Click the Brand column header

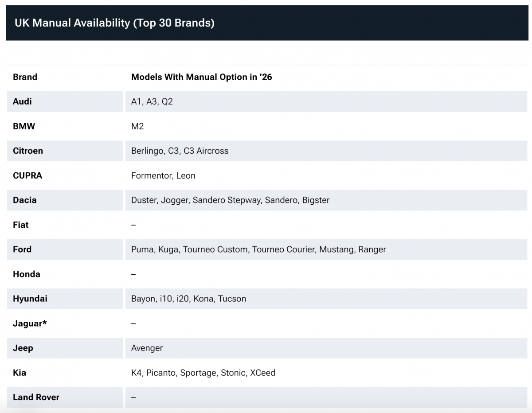[x=25, y=77]
